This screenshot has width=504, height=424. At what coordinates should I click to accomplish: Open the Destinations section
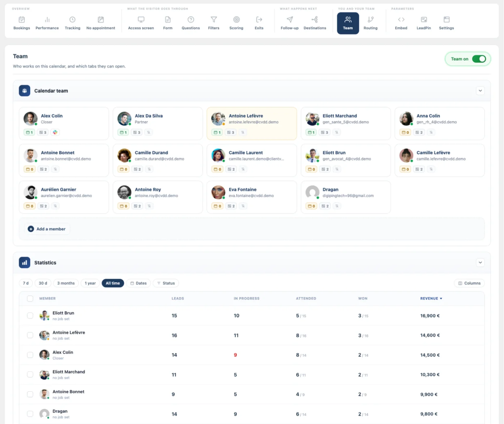click(x=315, y=23)
